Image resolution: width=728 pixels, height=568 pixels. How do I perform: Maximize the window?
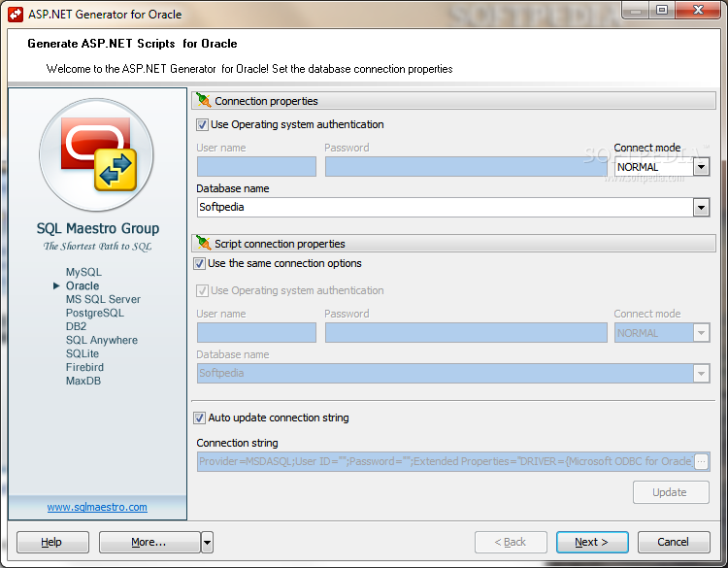pyautogui.click(x=662, y=10)
